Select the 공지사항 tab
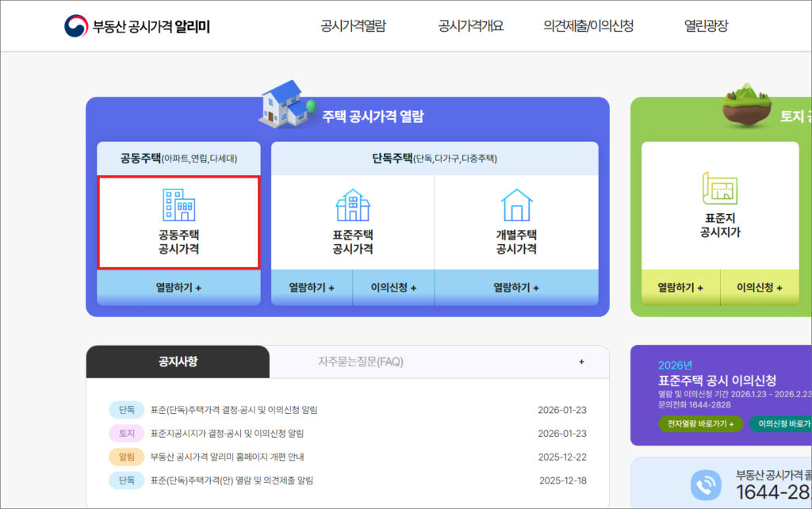This screenshot has height=509, width=812. (178, 362)
